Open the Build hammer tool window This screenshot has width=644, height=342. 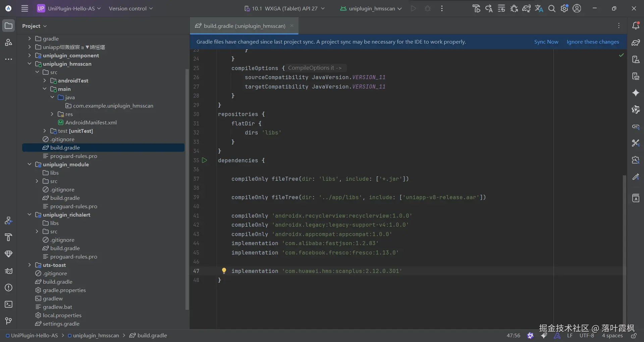(9, 237)
